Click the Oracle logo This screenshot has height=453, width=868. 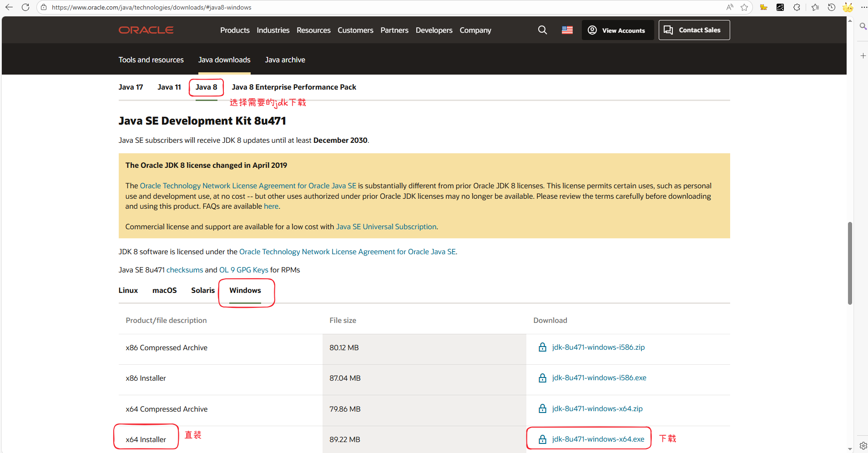tap(146, 30)
